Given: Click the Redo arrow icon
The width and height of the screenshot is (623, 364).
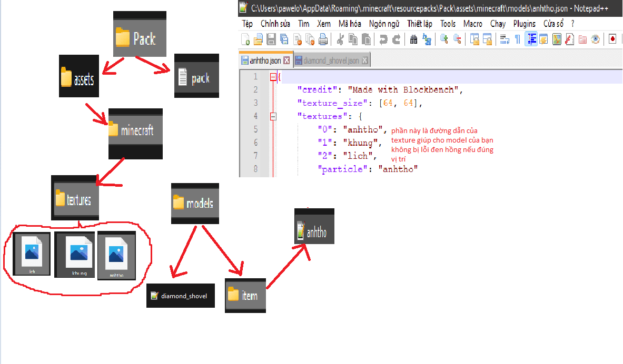Looking at the screenshot, I should (x=396, y=39).
